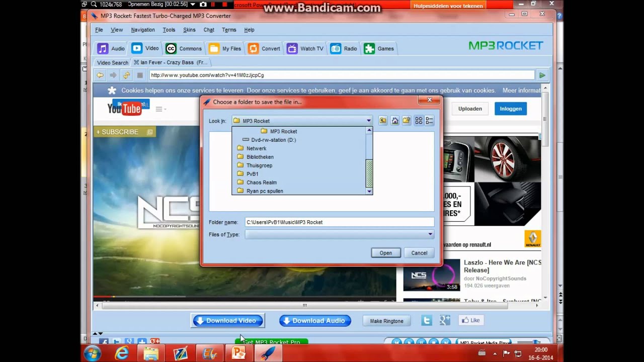
Task: Open the Terms menu
Action: click(x=229, y=30)
